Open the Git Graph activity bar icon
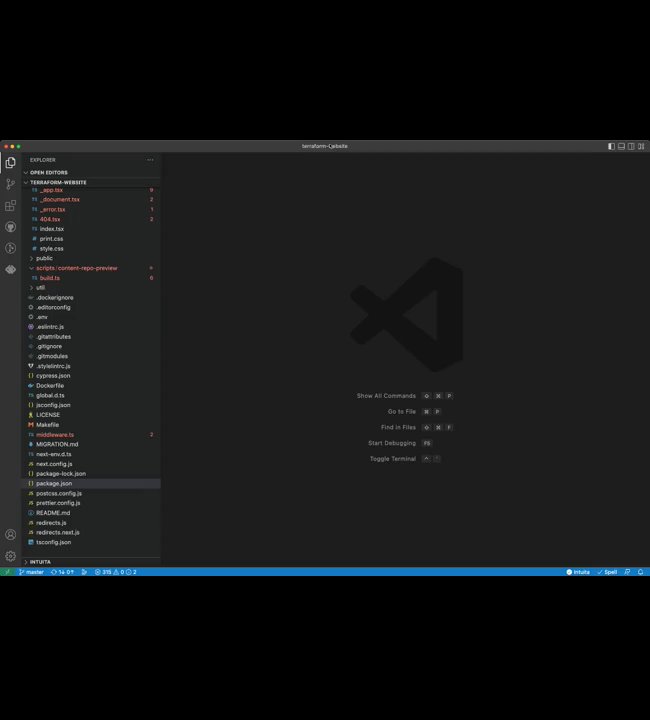Viewport: 650px width, 720px height. coord(11,248)
